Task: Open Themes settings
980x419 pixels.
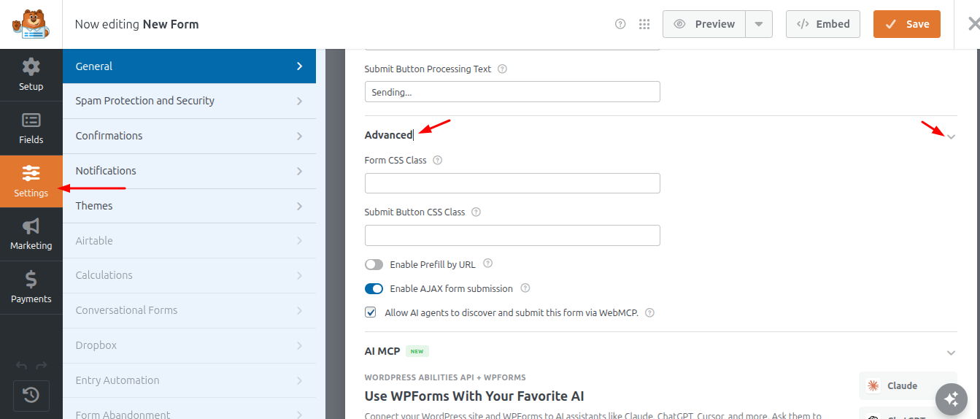Action: tap(189, 206)
